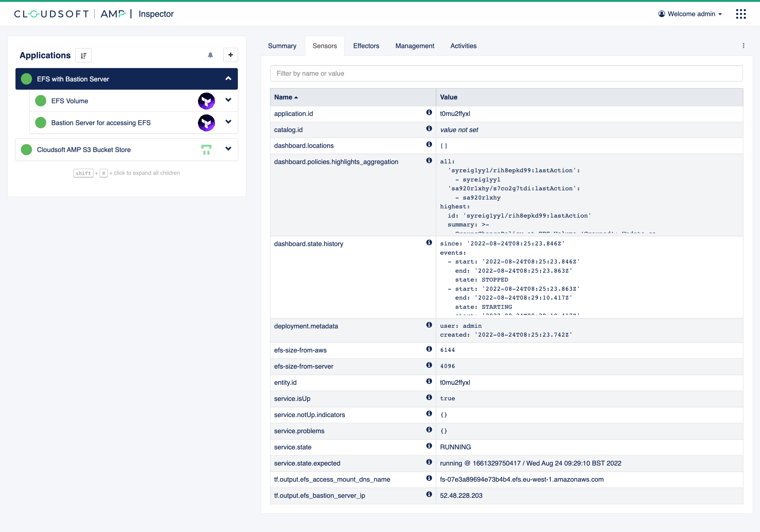The width and height of the screenshot is (760, 532).
Task: Open the Effectors tab
Action: pos(366,46)
